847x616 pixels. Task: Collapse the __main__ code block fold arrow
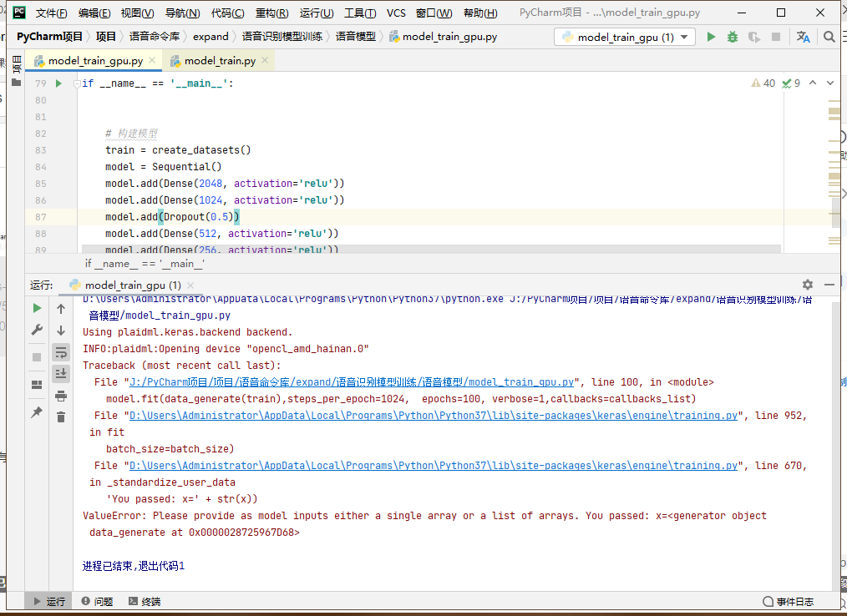76,83
